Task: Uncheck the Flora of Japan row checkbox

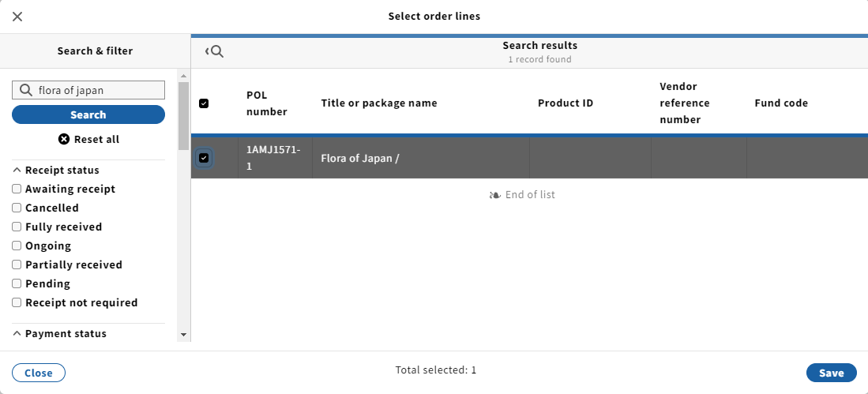Action: tap(204, 158)
